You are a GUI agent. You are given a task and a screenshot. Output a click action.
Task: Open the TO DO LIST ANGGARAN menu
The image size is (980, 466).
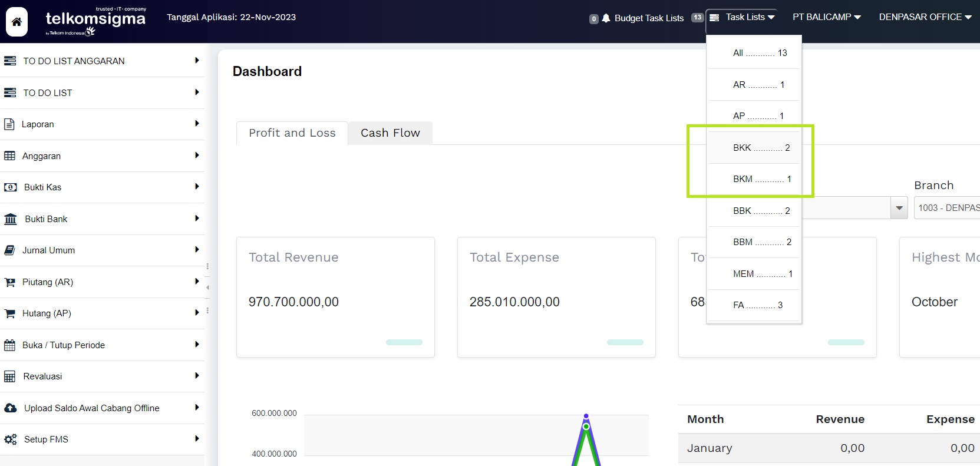point(74,61)
